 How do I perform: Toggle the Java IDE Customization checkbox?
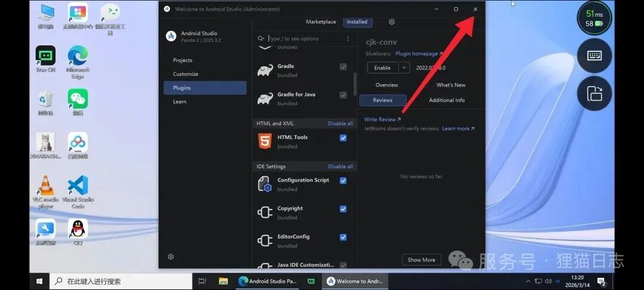[343, 266]
